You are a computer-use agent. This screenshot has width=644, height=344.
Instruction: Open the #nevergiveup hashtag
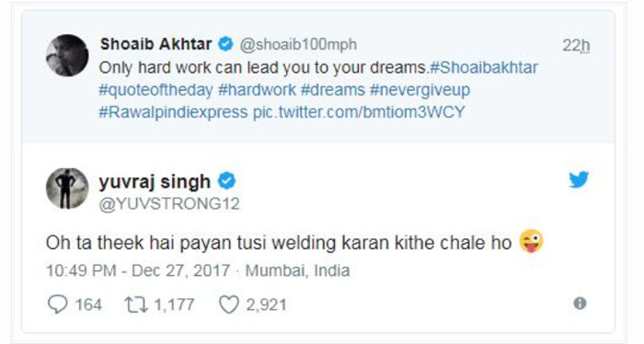pyautogui.click(x=420, y=90)
